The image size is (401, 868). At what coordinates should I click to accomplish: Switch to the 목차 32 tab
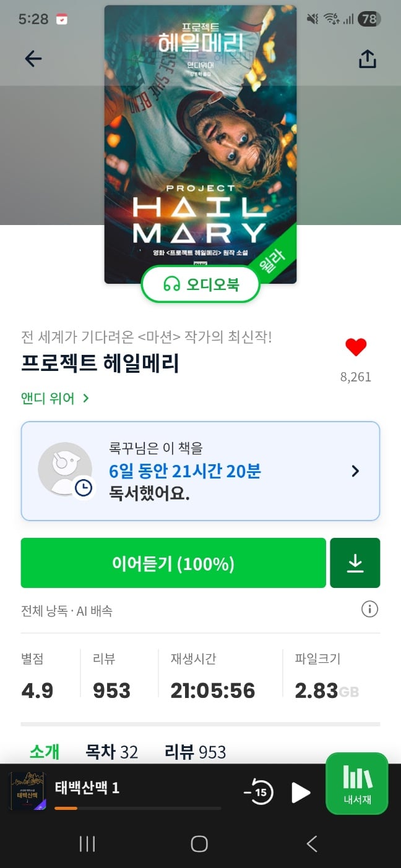point(111,752)
